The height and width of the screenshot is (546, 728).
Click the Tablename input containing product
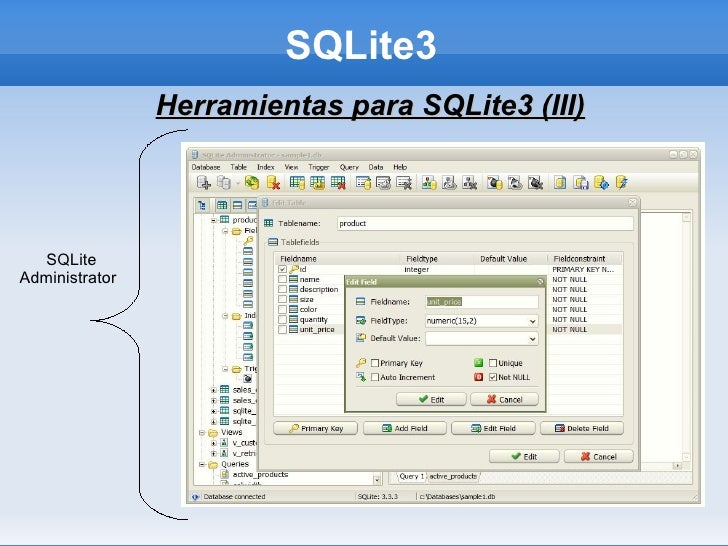pyautogui.click(x=485, y=224)
